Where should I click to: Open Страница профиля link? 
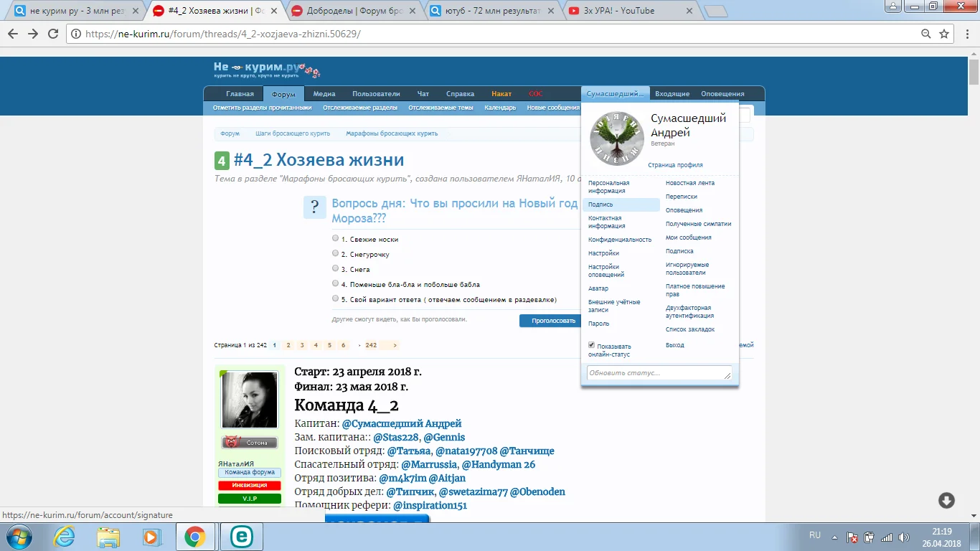[x=675, y=165]
